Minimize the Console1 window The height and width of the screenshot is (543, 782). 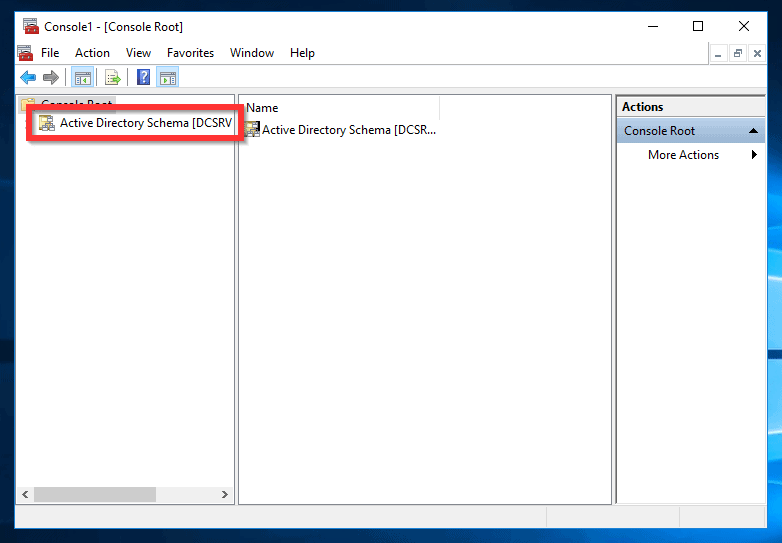653,26
